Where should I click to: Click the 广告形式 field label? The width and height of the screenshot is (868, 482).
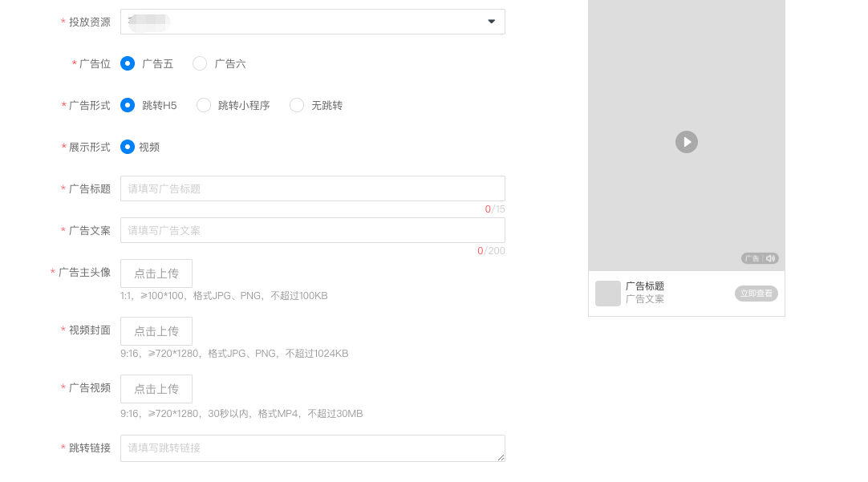click(90, 105)
